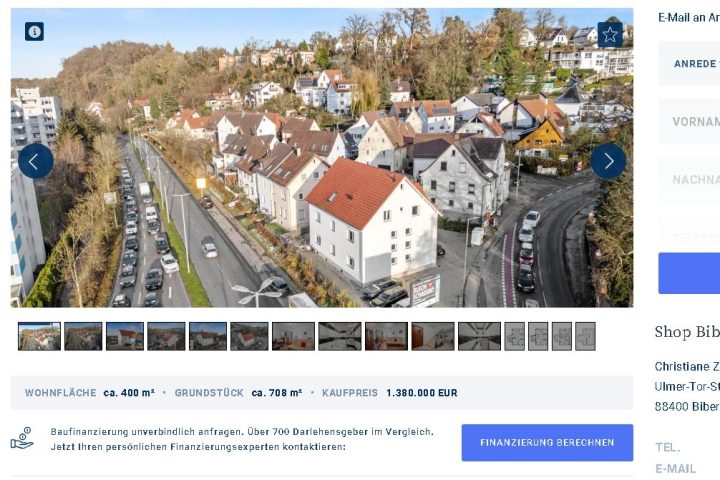This screenshot has height=480, width=720.
Task: Click Wohnfläche value ca. 400 m²
Action: point(129,393)
